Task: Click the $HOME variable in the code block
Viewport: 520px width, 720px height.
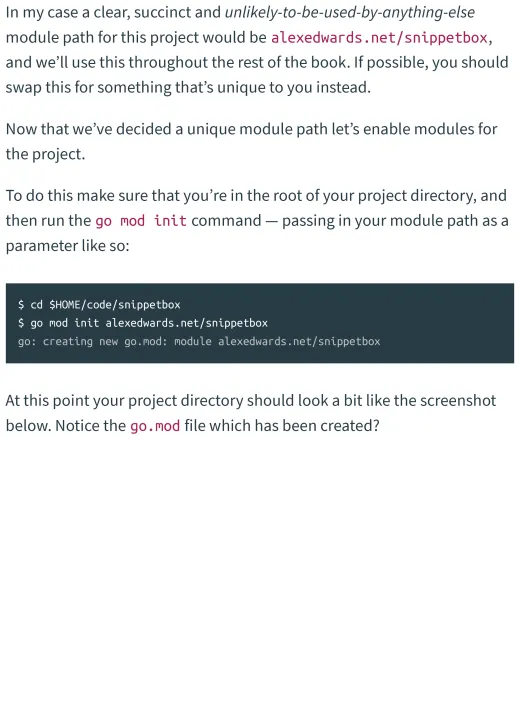Action: [x=65, y=305]
